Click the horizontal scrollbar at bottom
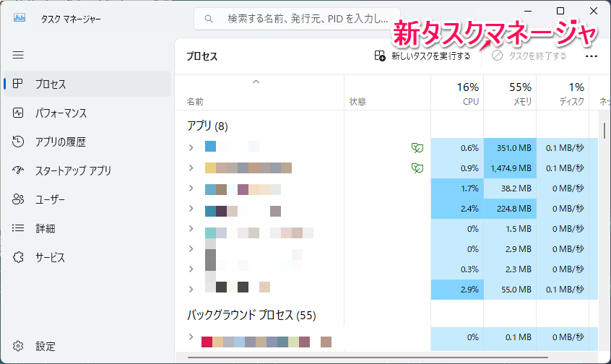The height and width of the screenshot is (364, 611). pyautogui.click(x=368, y=357)
